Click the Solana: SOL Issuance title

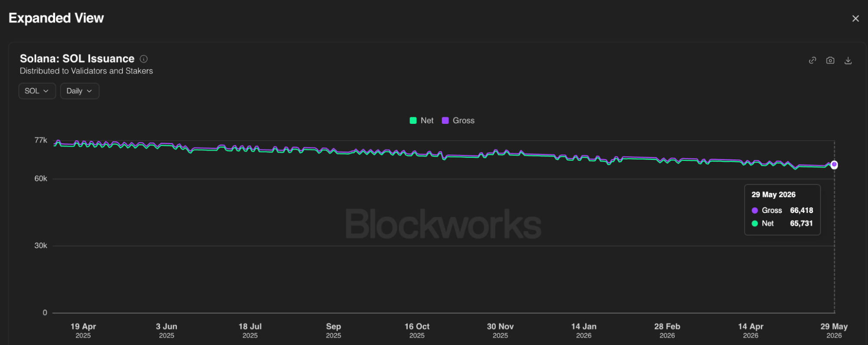[77, 59]
